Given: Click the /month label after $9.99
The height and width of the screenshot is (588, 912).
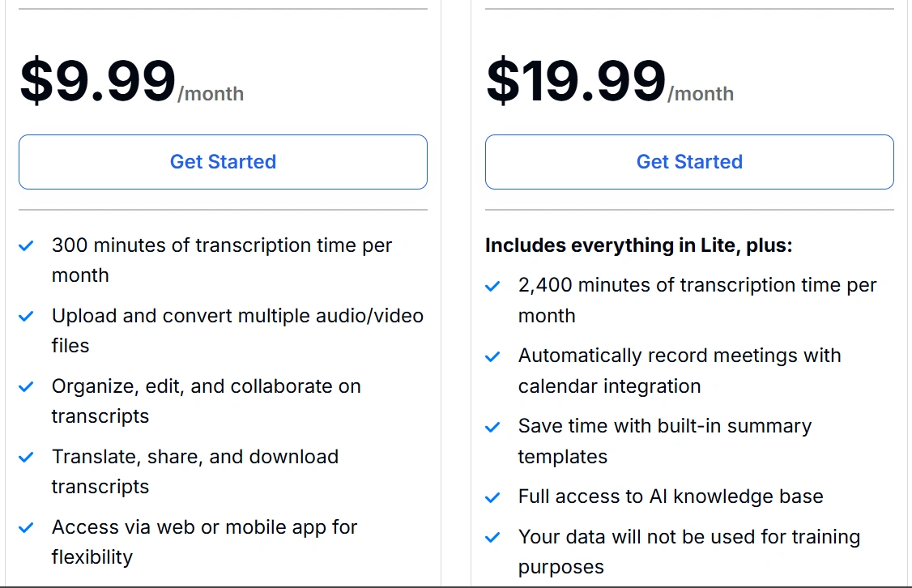Looking at the screenshot, I should click(x=211, y=94).
